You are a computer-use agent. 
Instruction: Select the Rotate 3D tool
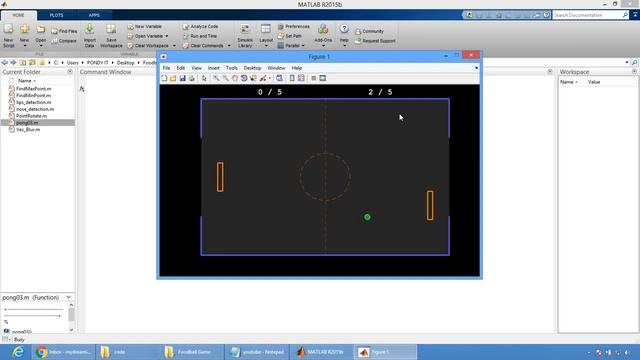(244, 78)
